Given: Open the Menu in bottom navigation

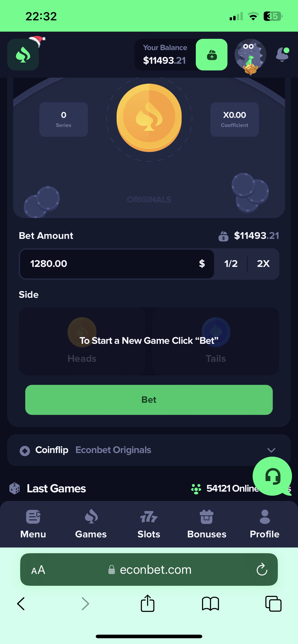Looking at the screenshot, I should [x=33, y=524].
